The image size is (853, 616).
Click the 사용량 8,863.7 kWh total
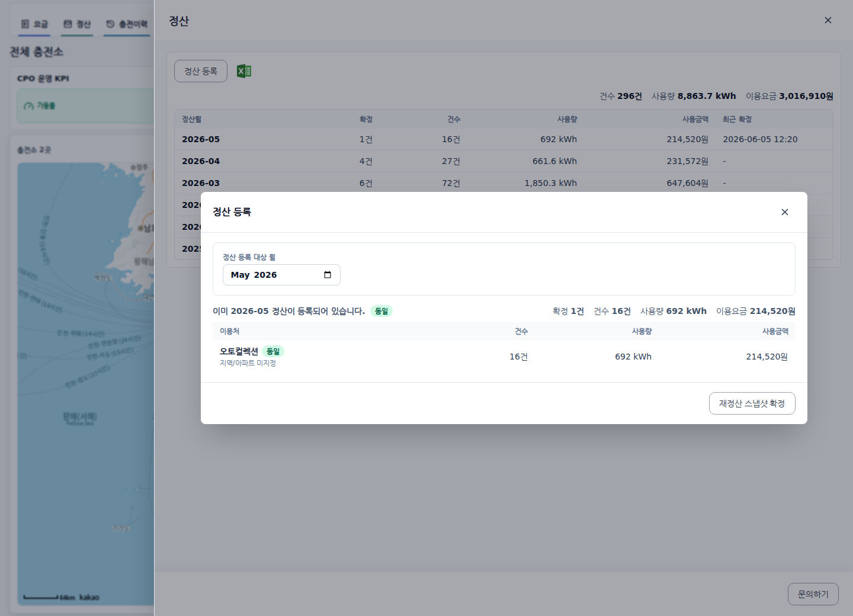[694, 96]
